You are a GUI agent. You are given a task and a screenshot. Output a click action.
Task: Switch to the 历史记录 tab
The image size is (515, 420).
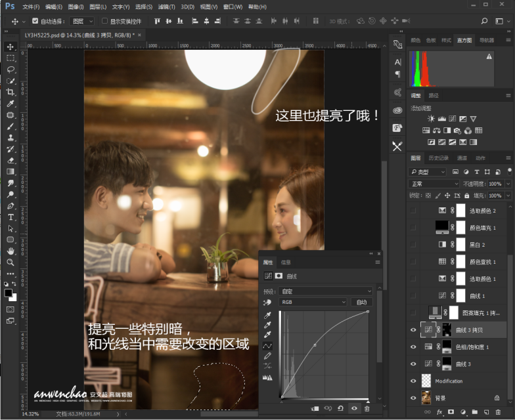pos(439,158)
